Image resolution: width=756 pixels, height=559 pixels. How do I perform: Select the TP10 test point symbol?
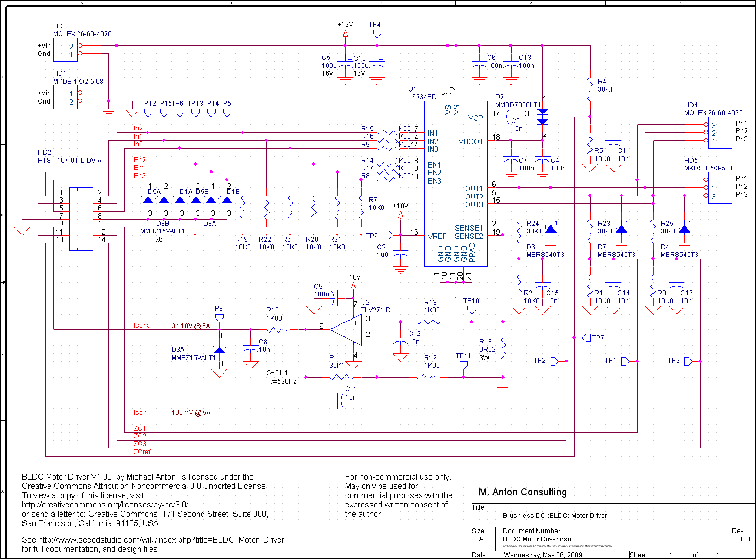(x=471, y=310)
